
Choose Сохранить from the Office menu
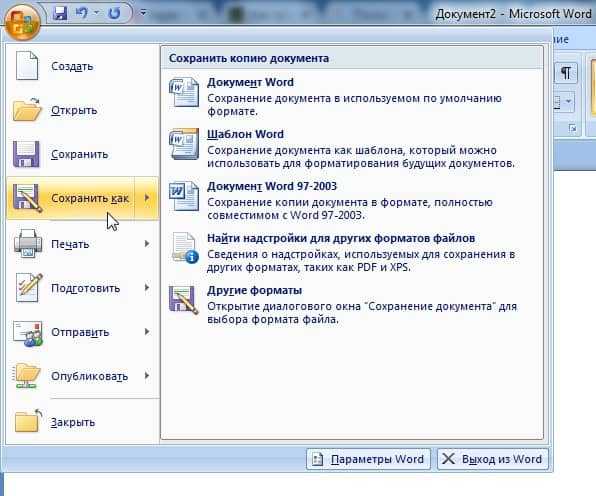coord(83,154)
